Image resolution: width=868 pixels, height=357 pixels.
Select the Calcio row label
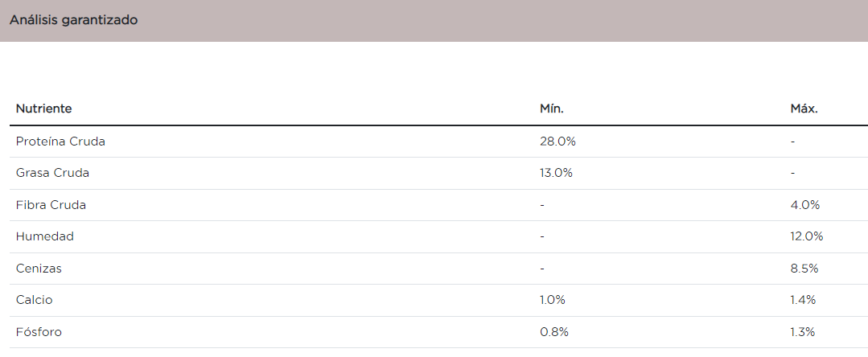point(34,300)
